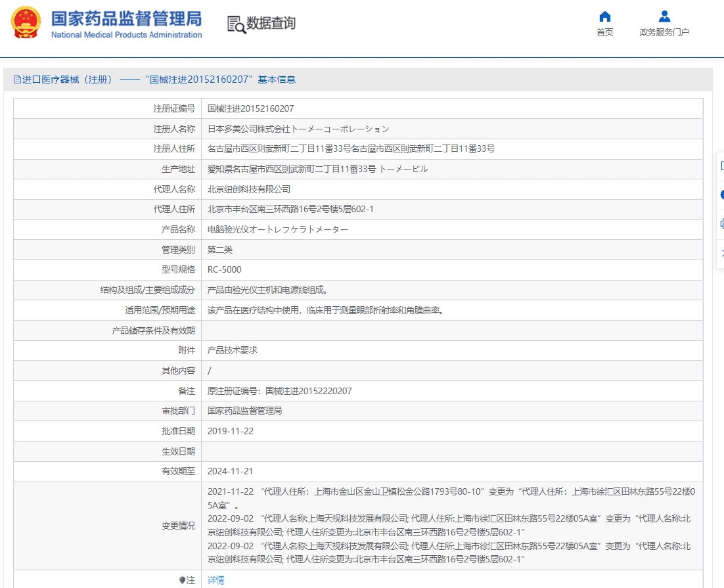Click the 政务服务门户 text label

[664, 32]
